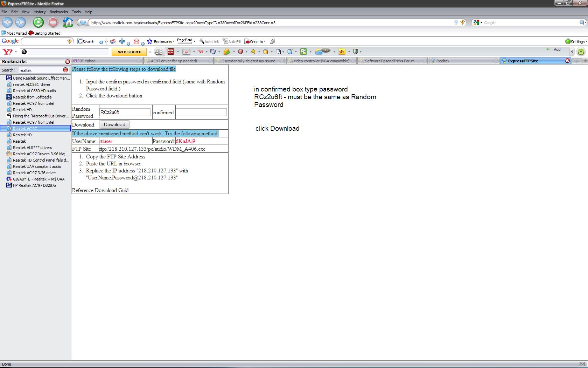Viewport: 588px width, 368px height.
Task: Close the ExpressFTPSite tab
Action: click(567, 61)
